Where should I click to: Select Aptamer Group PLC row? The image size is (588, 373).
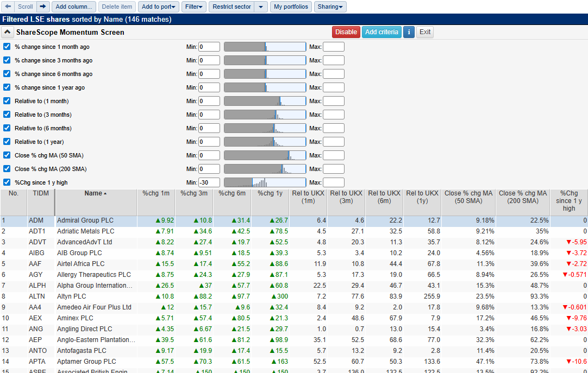coord(294,362)
